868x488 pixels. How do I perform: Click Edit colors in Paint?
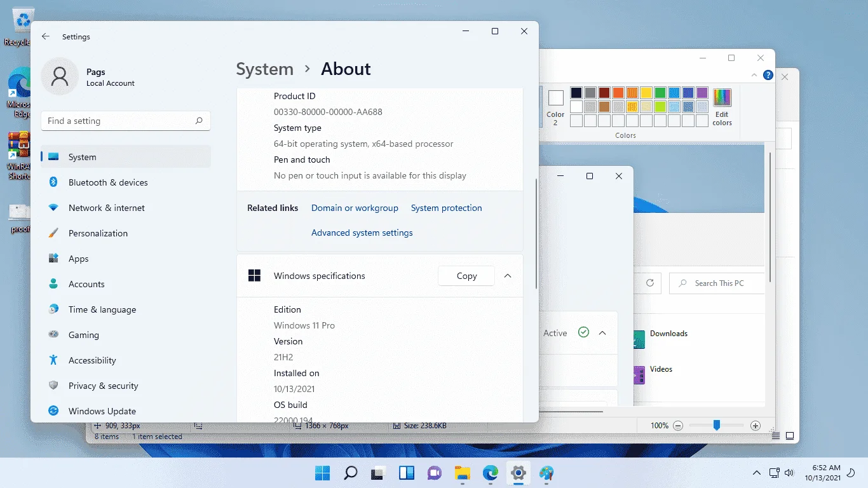pyautogui.click(x=722, y=107)
